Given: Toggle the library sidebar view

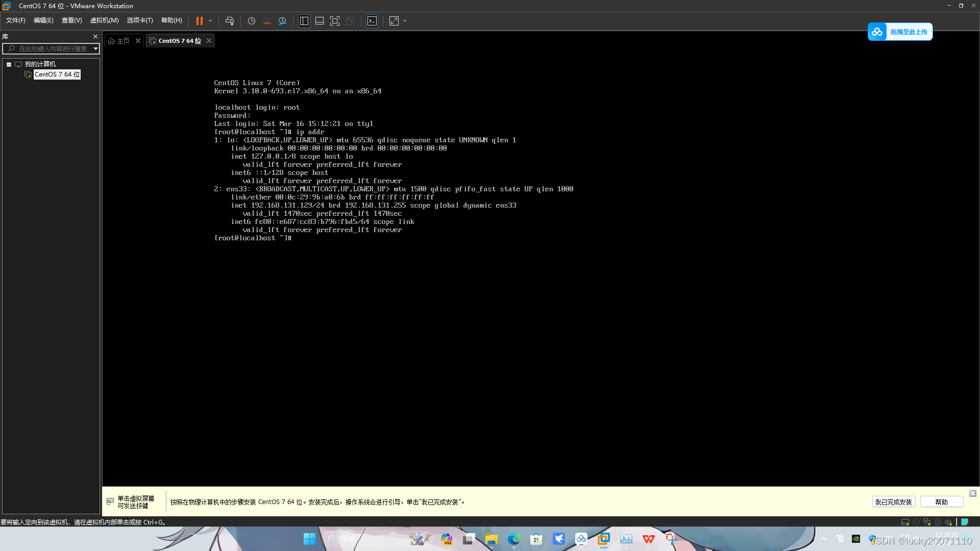Looking at the screenshot, I should point(304,21).
